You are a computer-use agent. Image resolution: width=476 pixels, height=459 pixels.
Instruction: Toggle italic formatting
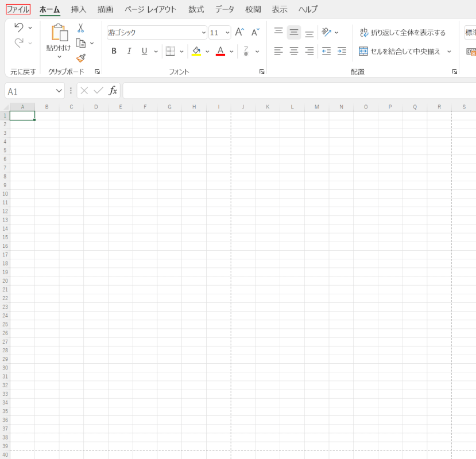(x=129, y=50)
